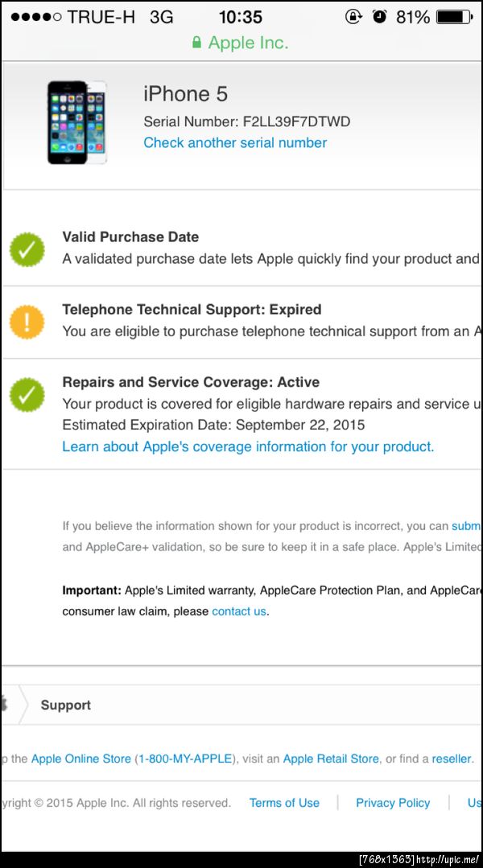Tap the Apple Inc. address bar title
The width and height of the screenshot is (483, 868).
[x=248, y=43]
